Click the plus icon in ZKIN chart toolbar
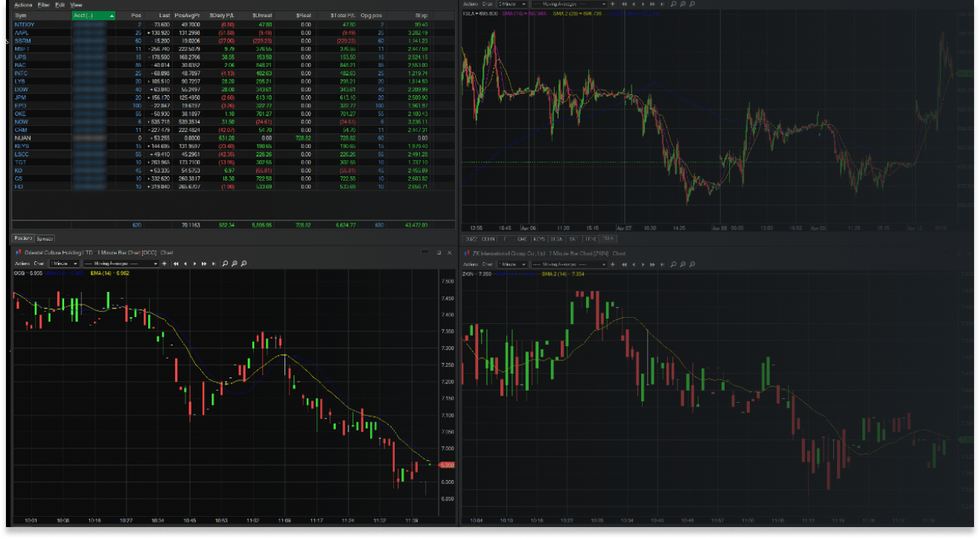Image resolution: width=980 pixels, height=539 pixels. 613,264
